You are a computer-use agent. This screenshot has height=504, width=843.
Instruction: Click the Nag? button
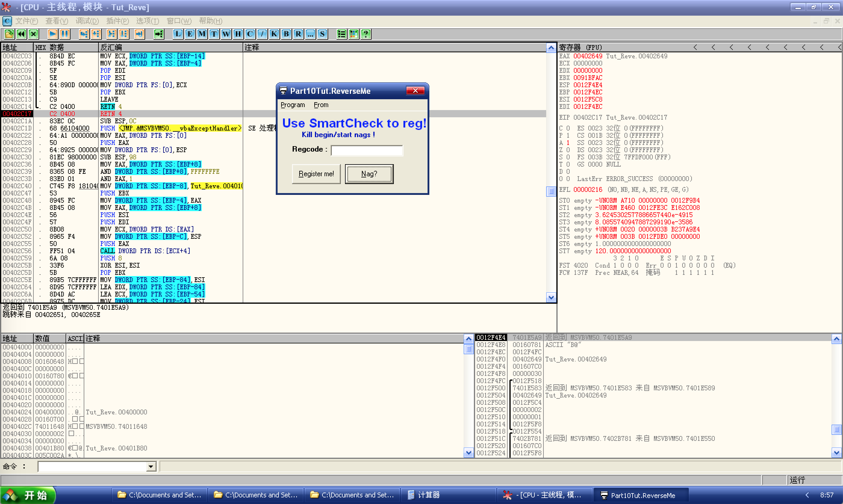pos(369,174)
